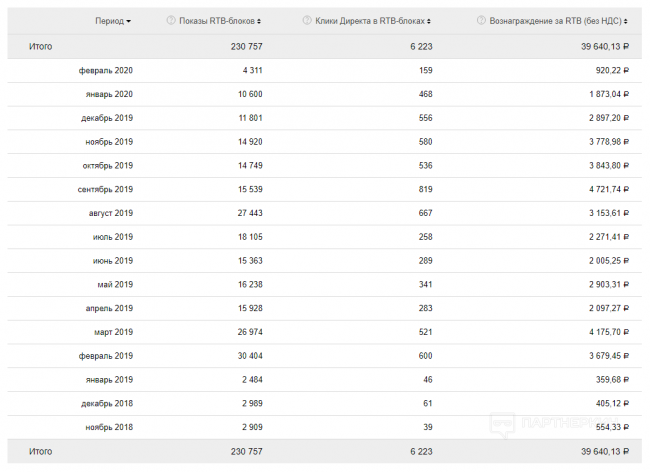Click help icon next to Показы RTB-блоков
650x472 pixels.
point(170,21)
